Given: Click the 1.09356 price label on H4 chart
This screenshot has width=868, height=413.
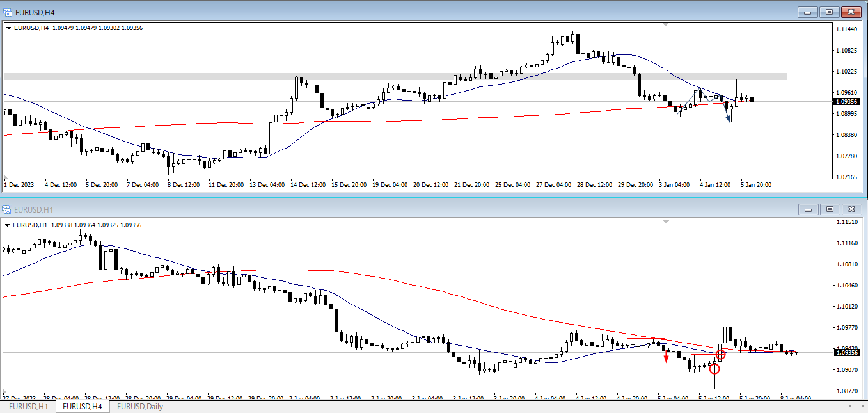Looking at the screenshot, I should (847, 101).
